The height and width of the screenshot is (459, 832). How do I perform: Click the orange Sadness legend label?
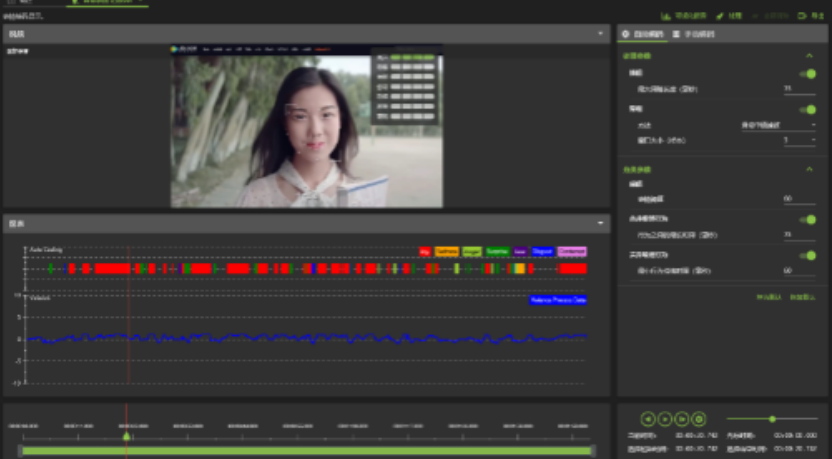pos(447,252)
